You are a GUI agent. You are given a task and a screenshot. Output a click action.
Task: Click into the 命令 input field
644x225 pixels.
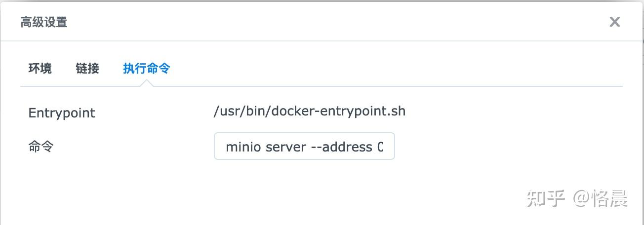(x=304, y=146)
